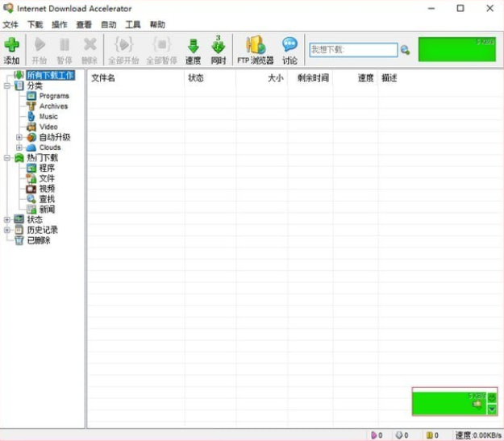The image size is (504, 441).
Task: Click the 同时 (Simultaneous) downloads icon
Action: tap(218, 50)
